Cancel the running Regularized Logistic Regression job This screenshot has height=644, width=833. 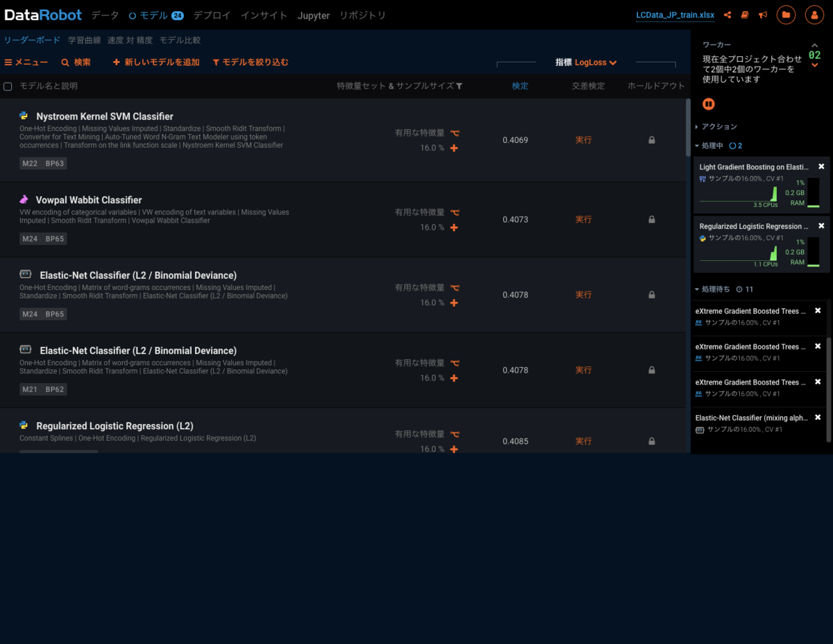point(821,226)
